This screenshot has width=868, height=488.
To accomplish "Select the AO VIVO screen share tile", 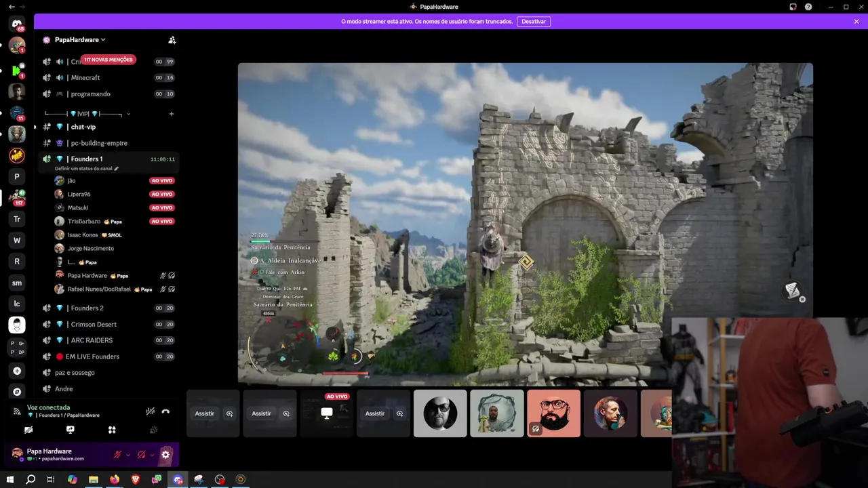I will 327,413.
